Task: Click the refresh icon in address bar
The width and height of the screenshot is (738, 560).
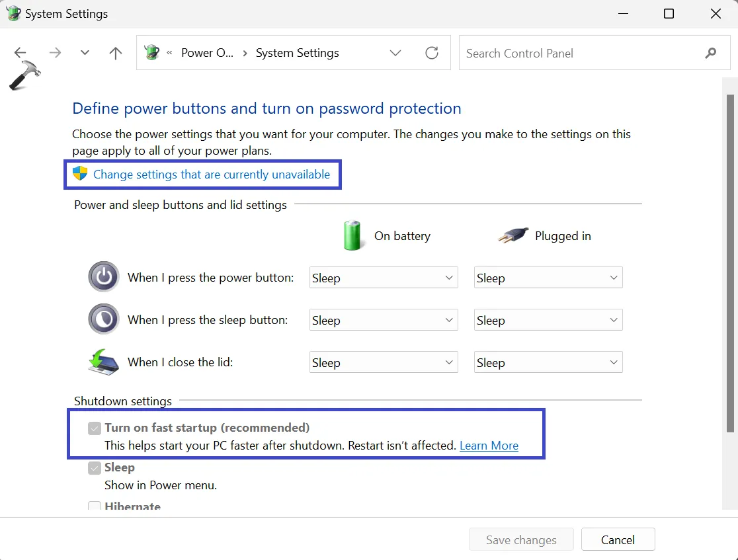Action: point(432,53)
